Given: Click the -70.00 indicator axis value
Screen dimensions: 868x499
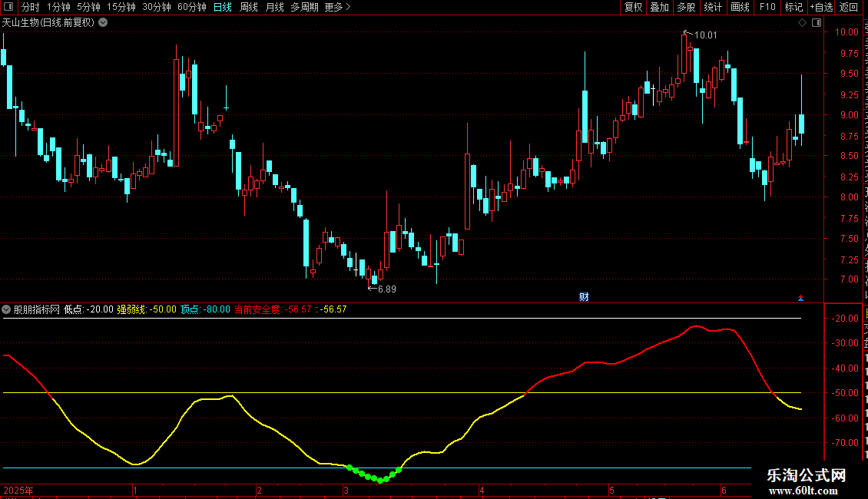Looking at the screenshot, I should (845, 443).
